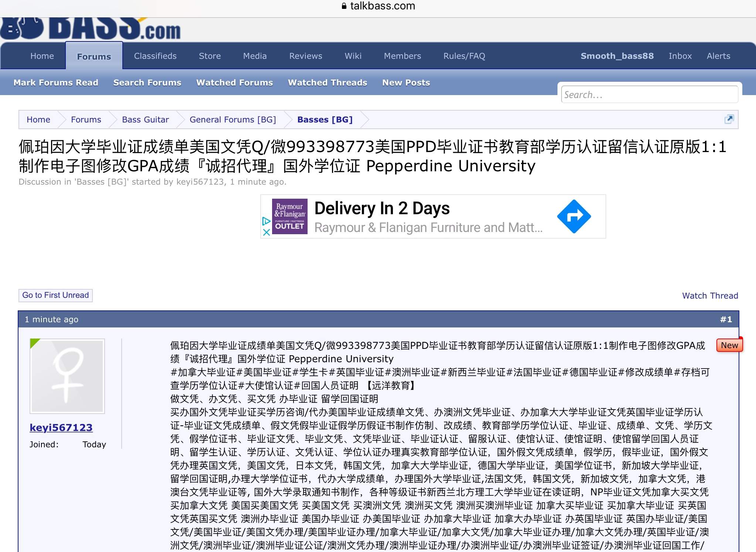This screenshot has height=552, width=756.
Task: Click Forums in the breadcrumb
Action: tap(86, 120)
